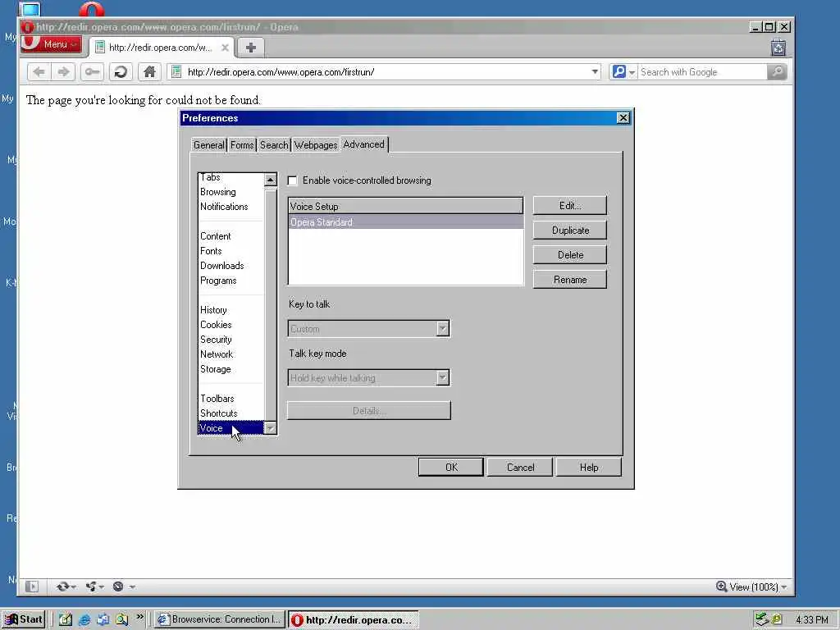Click the Rename button
The image size is (840, 630).
point(570,280)
